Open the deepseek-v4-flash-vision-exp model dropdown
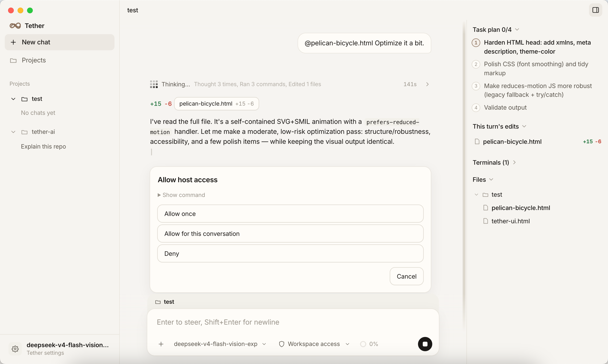The height and width of the screenshot is (364, 608). pyautogui.click(x=220, y=344)
